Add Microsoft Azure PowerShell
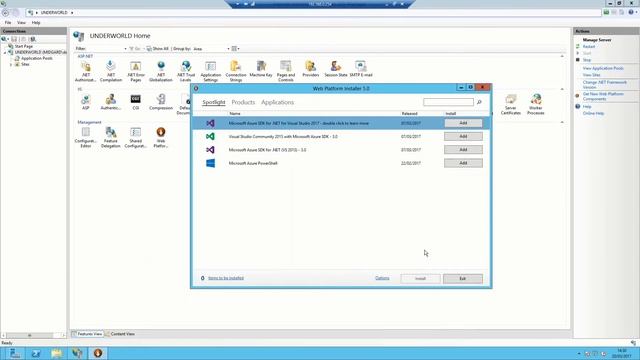Image resolution: width=640 pixels, height=360 pixels. pos(463,163)
